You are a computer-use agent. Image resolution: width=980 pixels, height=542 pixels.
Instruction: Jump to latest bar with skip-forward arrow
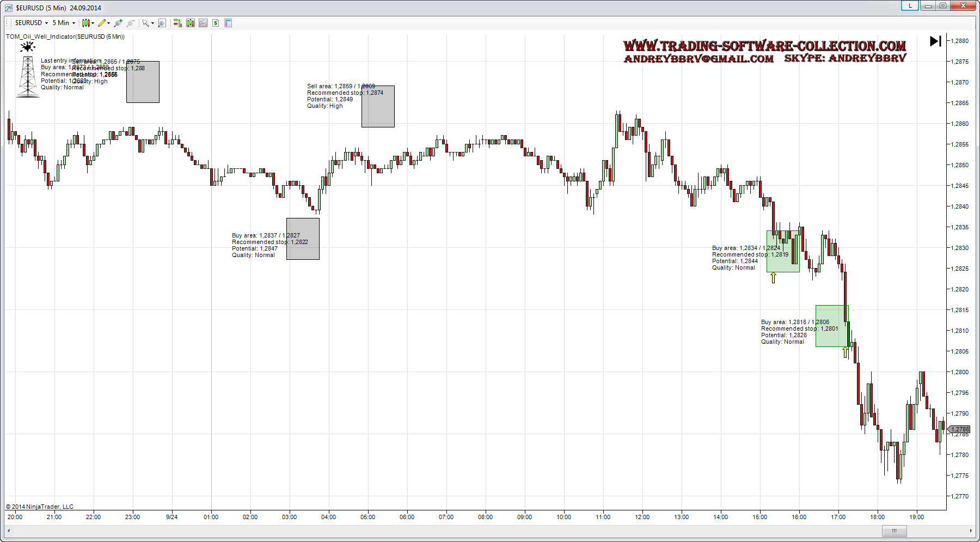click(x=935, y=41)
